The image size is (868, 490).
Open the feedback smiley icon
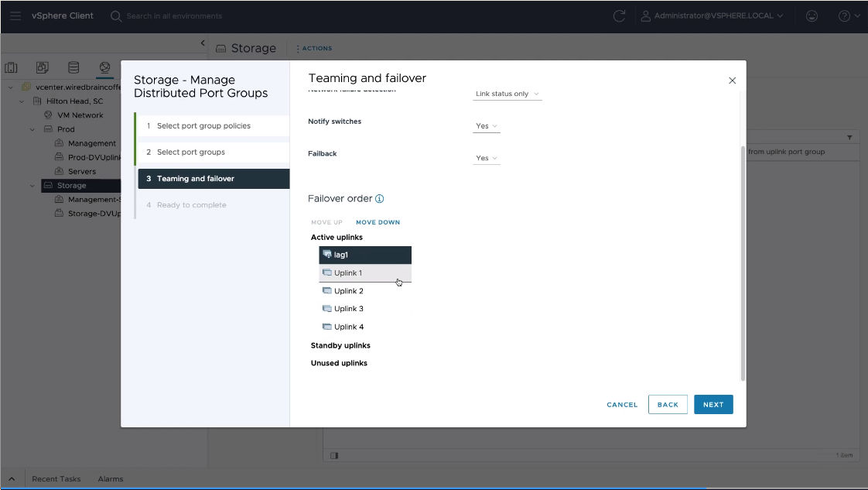coord(812,15)
